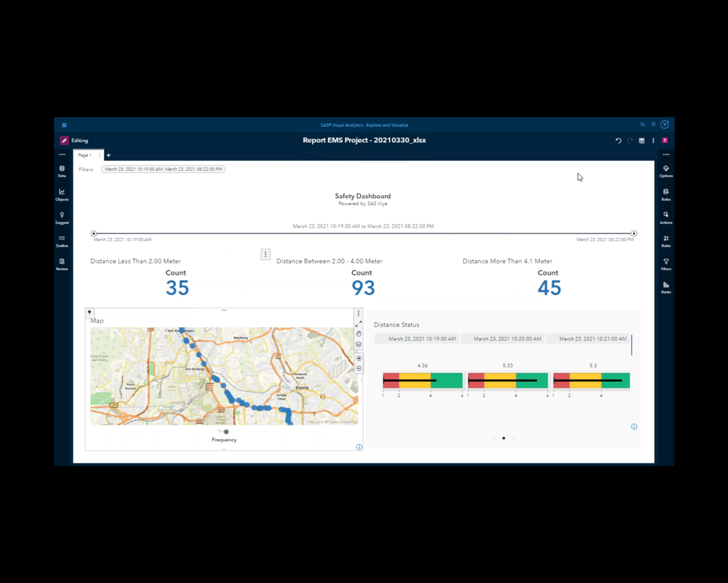The width and height of the screenshot is (728, 583).
Task: Click the Suggest lightbulb icon
Action: (x=62, y=217)
